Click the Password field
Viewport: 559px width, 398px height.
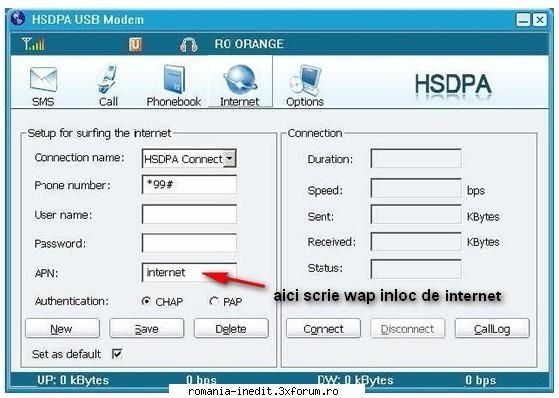189,243
